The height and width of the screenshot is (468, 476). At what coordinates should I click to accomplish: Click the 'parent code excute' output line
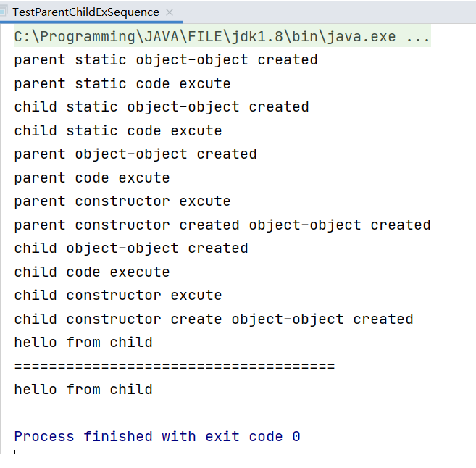(x=91, y=178)
